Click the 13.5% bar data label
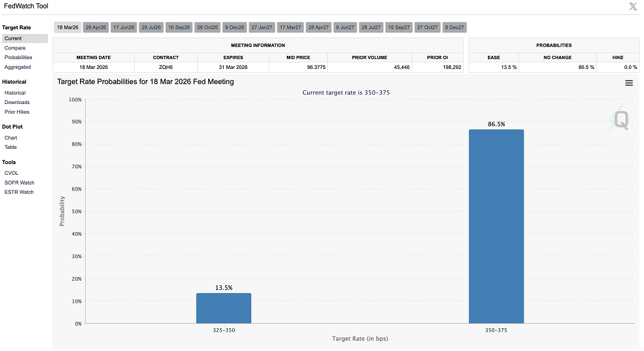 [x=224, y=288]
